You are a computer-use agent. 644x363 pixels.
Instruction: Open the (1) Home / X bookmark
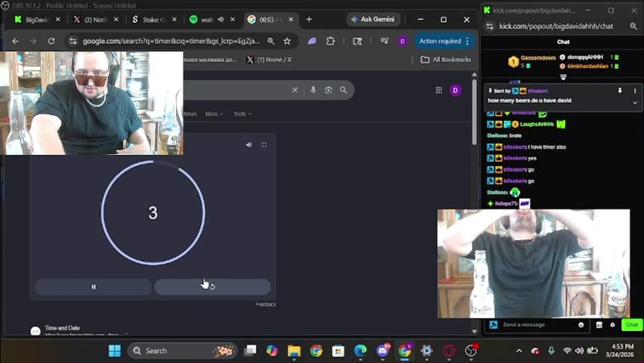[x=269, y=59]
